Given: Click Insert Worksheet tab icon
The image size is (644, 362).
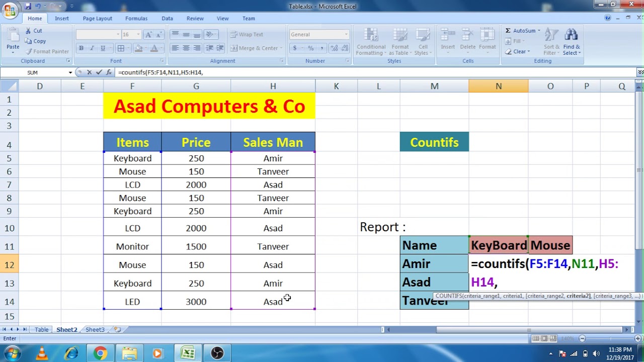Looking at the screenshot, I should point(117,329).
